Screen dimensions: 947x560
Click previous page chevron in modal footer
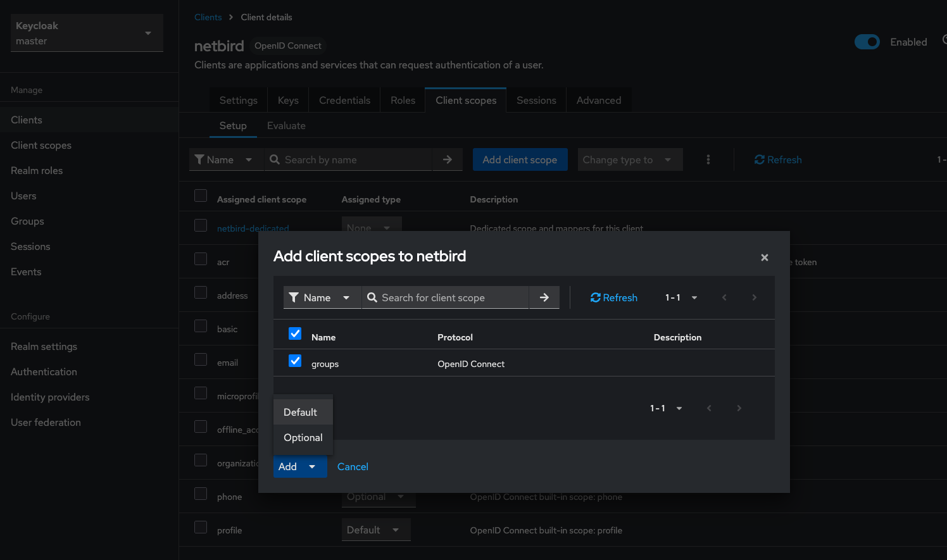coord(709,408)
